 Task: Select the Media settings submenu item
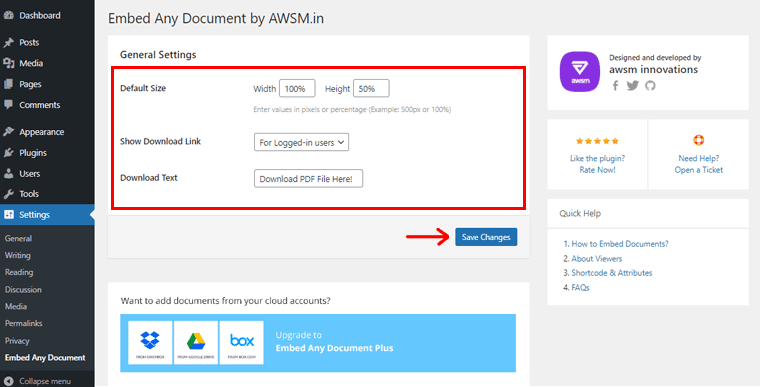16,306
